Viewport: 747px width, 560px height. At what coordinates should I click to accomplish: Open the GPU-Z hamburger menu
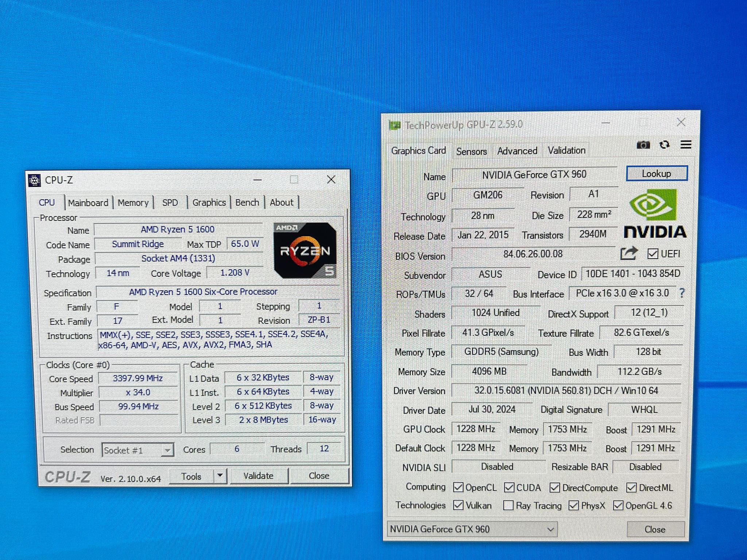click(x=686, y=145)
